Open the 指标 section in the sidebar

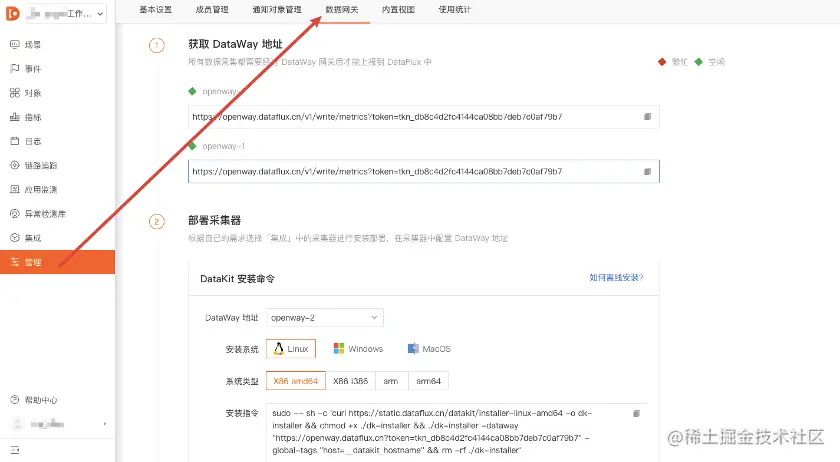click(x=57, y=117)
